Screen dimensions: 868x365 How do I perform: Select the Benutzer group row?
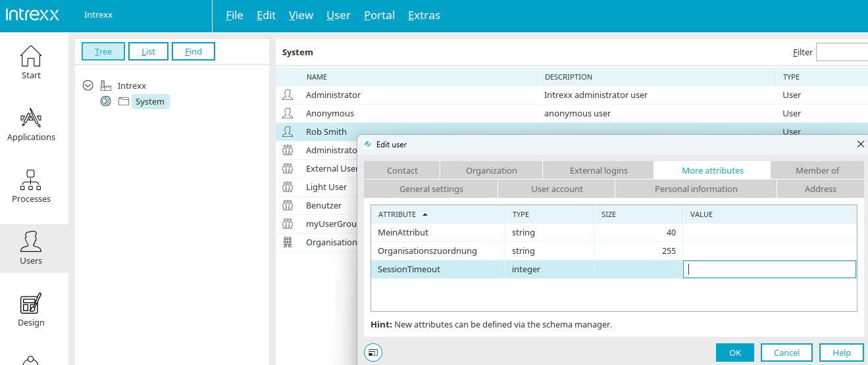(317, 205)
